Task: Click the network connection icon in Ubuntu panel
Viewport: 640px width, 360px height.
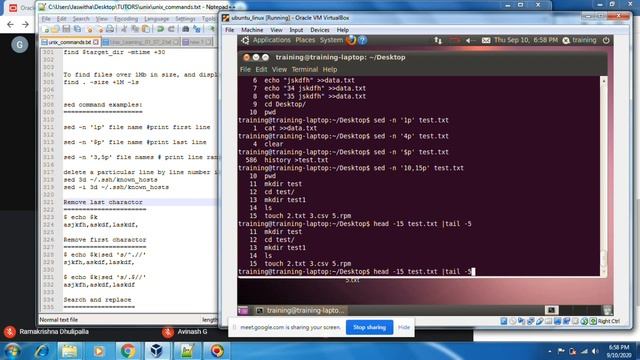Action: 438,40
